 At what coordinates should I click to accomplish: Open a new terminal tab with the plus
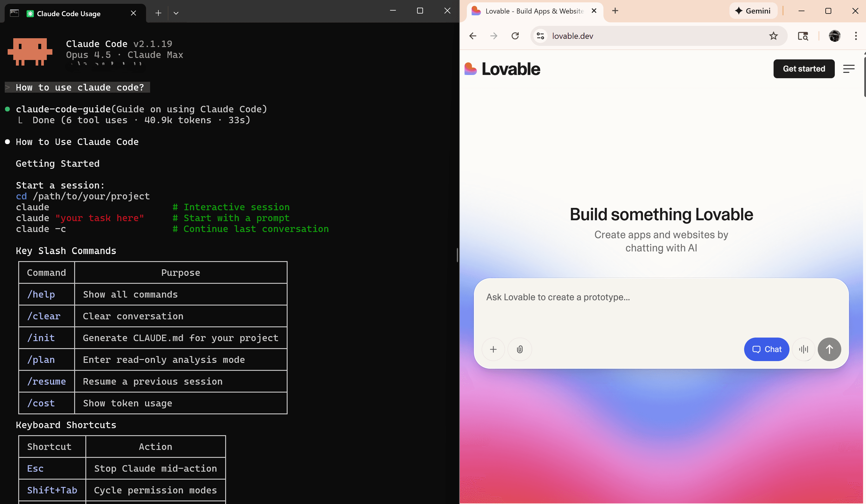pos(158,13)
